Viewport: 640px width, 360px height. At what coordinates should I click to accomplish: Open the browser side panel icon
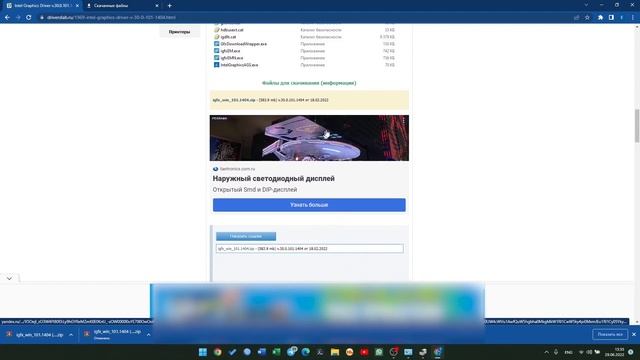pyautogui.click(x=611, y=18)
